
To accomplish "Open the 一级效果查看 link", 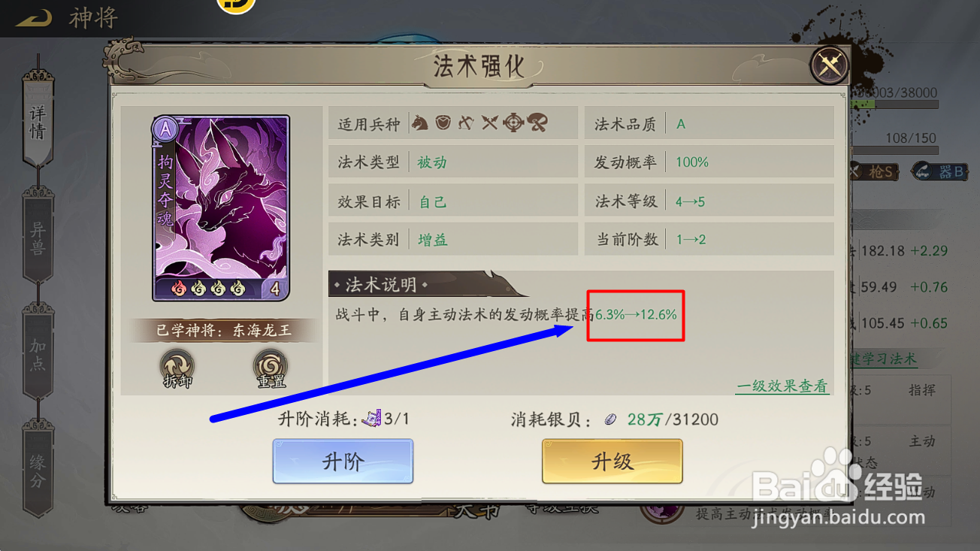I will click(x=782, y=386).
